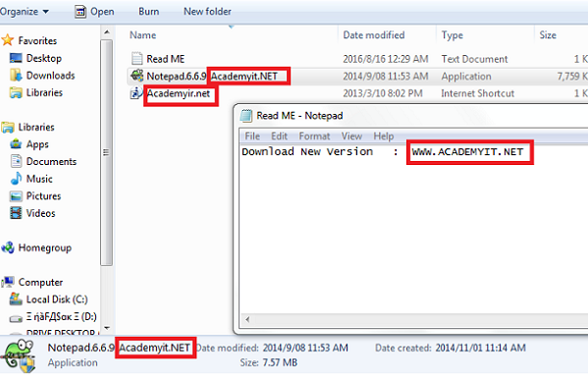Click the navigation pane scrollbar thumb
588x380 pixels.
107,152
